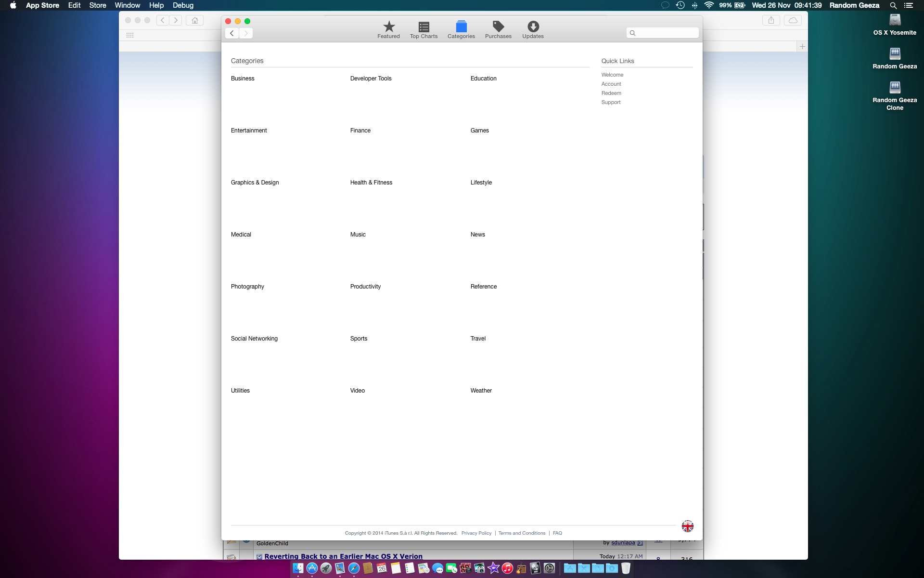The width and height of the screenshot is (924, 578).
Task: Open Finder from the Dock
Action: coord(298,568)
